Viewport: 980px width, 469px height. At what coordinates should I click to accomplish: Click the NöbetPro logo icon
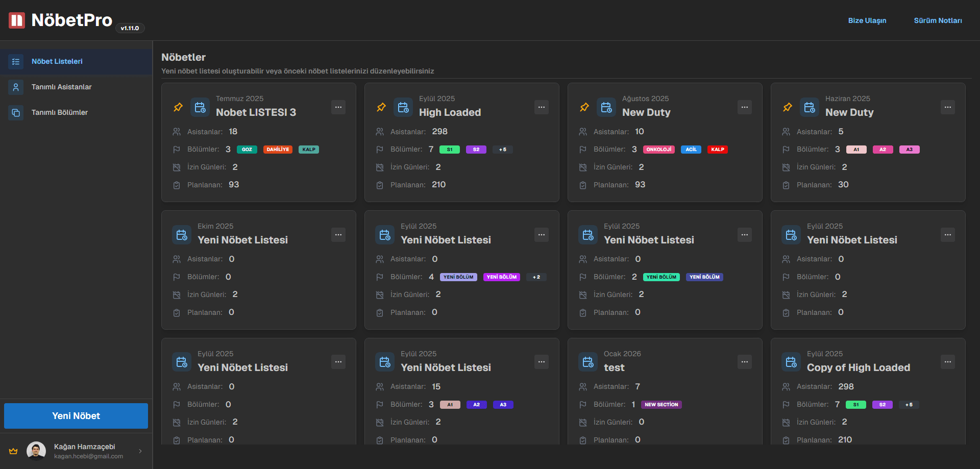point(17,20)
